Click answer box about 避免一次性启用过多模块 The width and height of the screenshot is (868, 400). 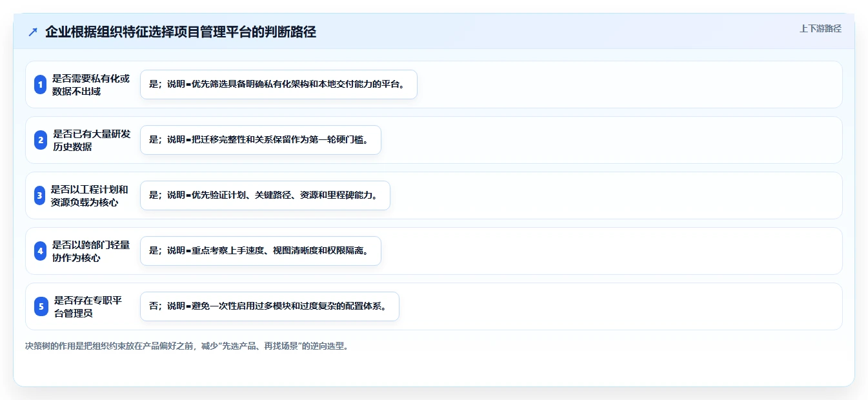coord(270,306)
